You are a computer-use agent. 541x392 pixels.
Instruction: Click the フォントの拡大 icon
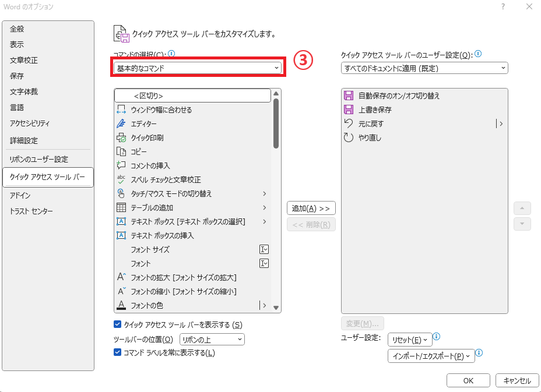pos(121,277)
